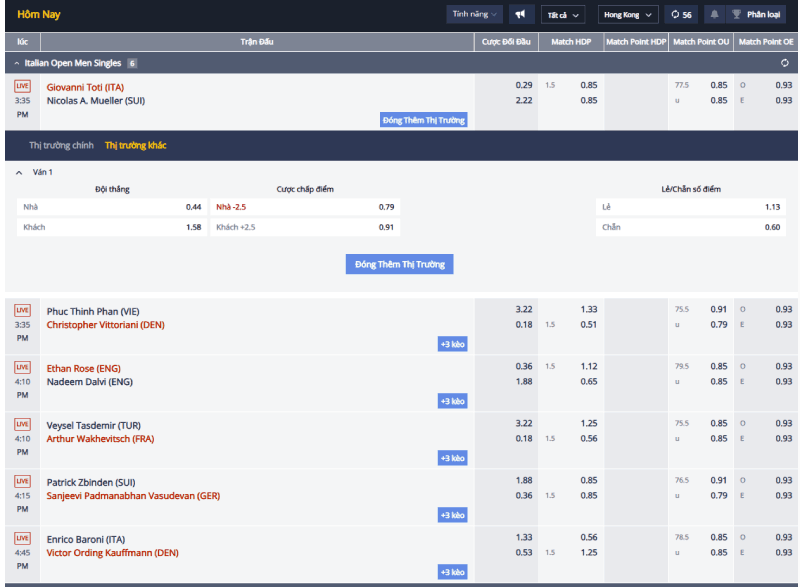Click the LIVE badge for Enrico Baroni match

[22, 538]
